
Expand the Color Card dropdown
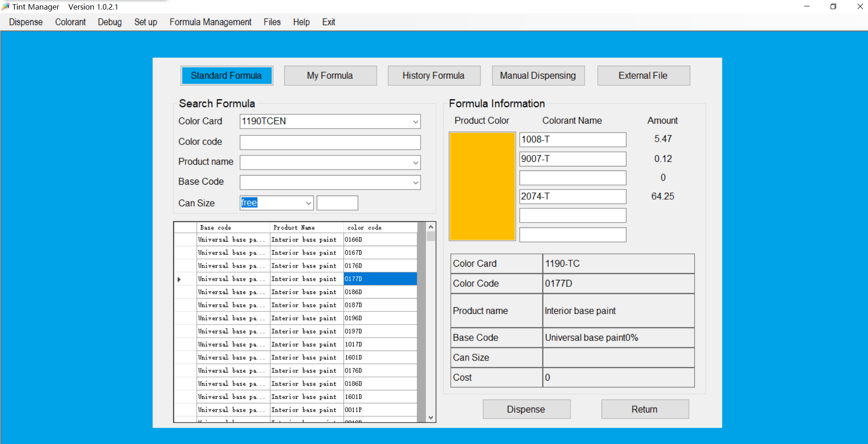[415, 122]
